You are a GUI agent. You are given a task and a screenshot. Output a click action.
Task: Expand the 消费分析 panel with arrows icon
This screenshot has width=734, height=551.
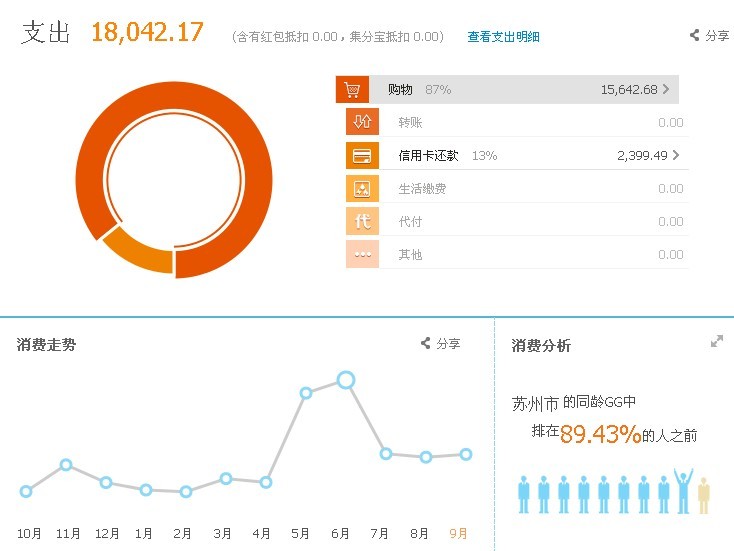(716, 342)
